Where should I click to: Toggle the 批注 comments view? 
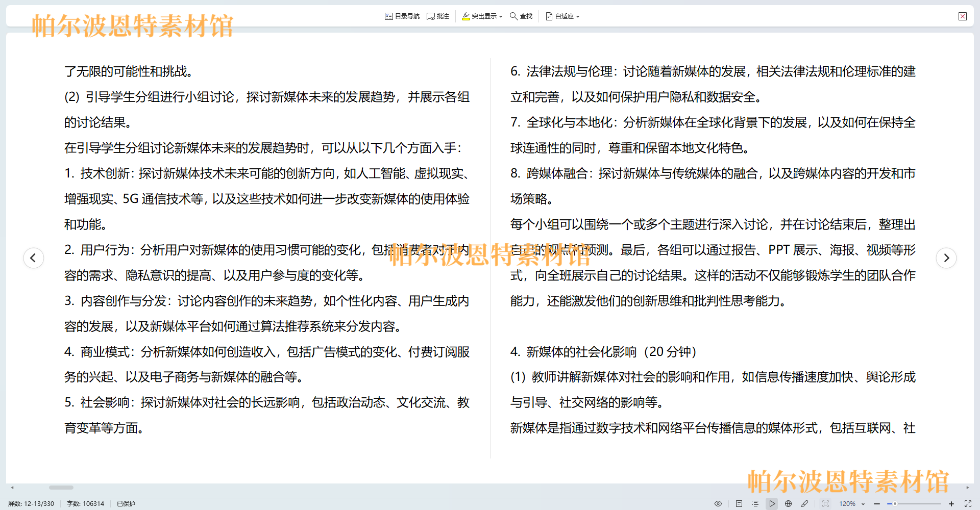tap(438, 16)
